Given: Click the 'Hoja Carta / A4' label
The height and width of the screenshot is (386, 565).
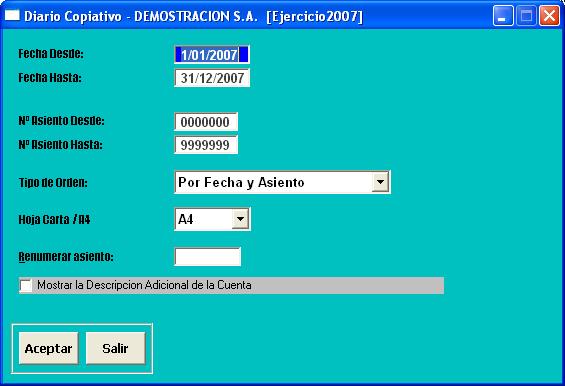Looking at the screenshot, I should point(54,219).
